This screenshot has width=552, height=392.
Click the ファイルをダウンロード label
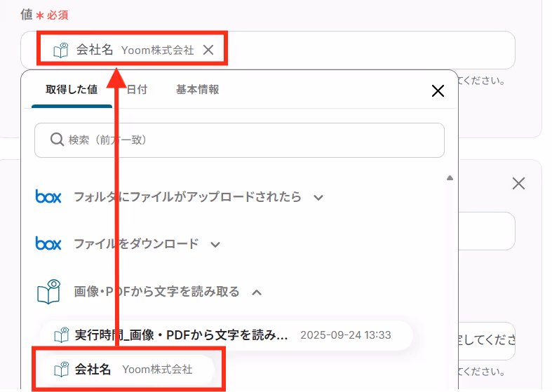(136, 243)
